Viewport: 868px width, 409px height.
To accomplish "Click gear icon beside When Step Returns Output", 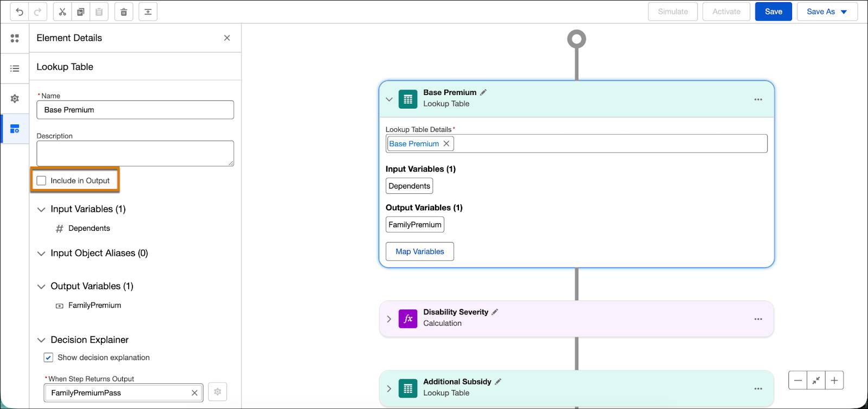I will click(x=218, y=392).
